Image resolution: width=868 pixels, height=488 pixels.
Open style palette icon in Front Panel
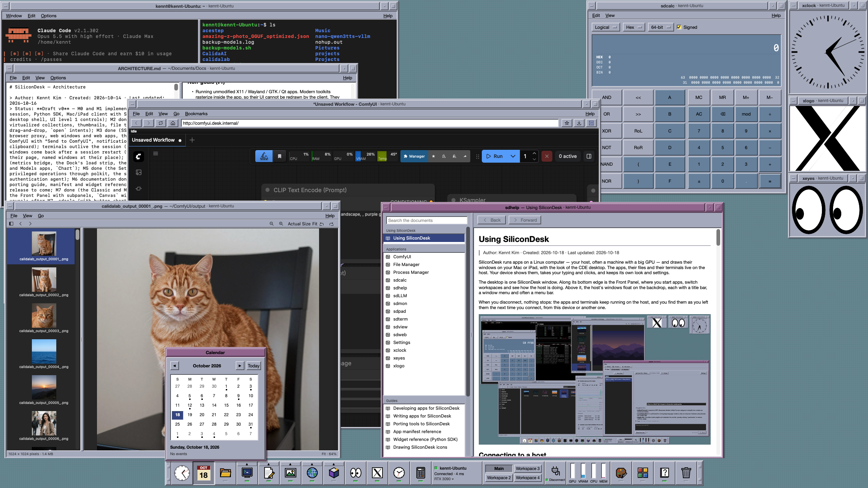click(621, 472)
